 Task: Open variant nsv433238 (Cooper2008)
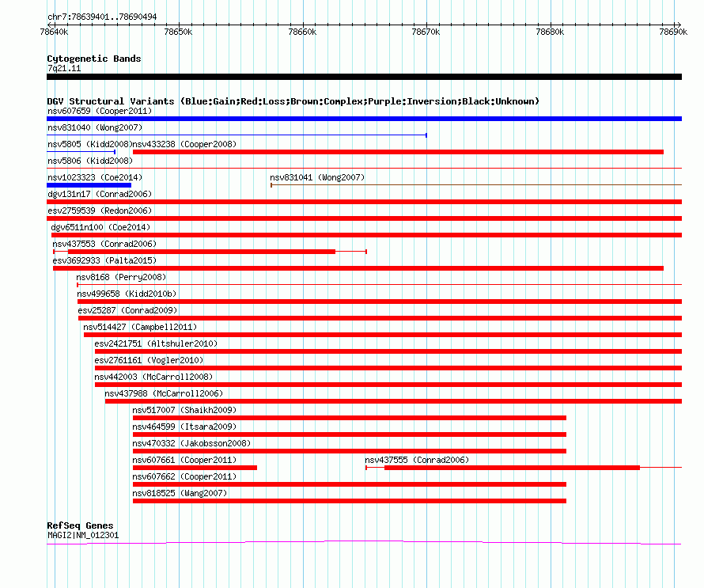[x=184, y=144]
